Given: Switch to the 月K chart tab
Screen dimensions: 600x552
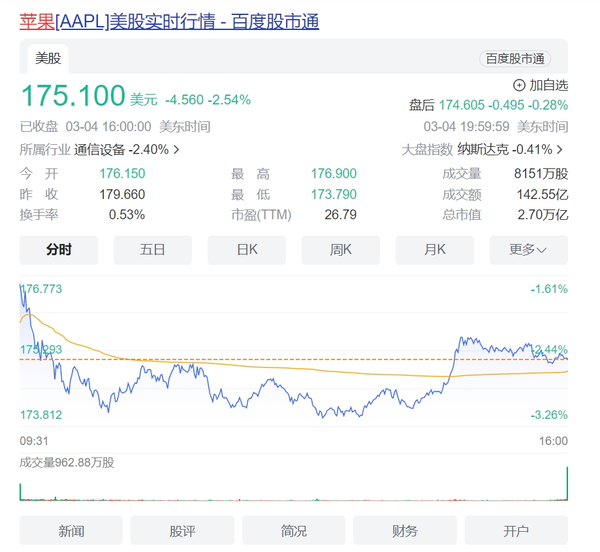Looking at the screenshot, I should pyautogui.click(x=435, y=250).
